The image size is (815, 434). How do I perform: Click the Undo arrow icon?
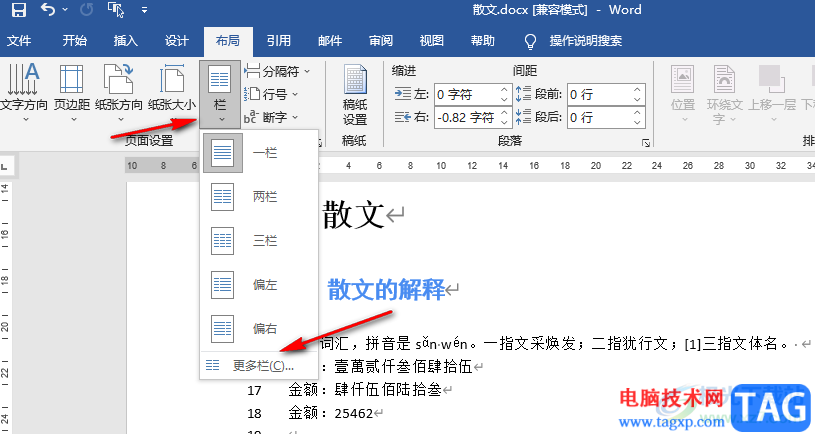(47, 9)
